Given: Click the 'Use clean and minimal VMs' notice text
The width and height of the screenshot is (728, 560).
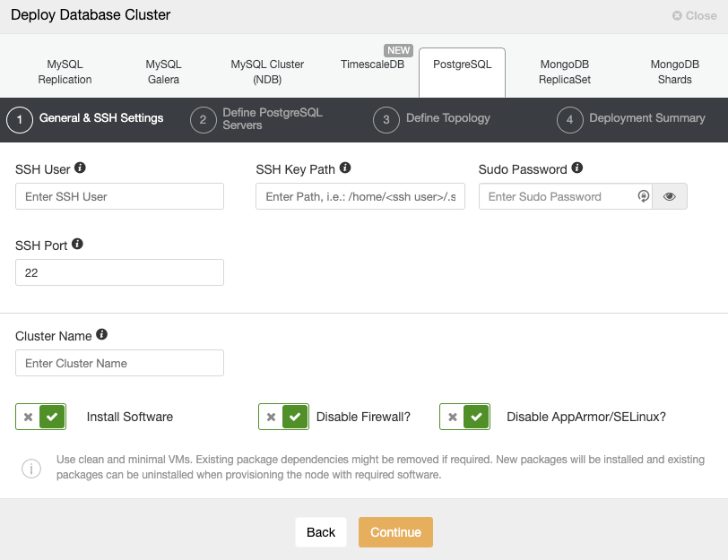Looking at the screenshot, I should coord(381,467).
